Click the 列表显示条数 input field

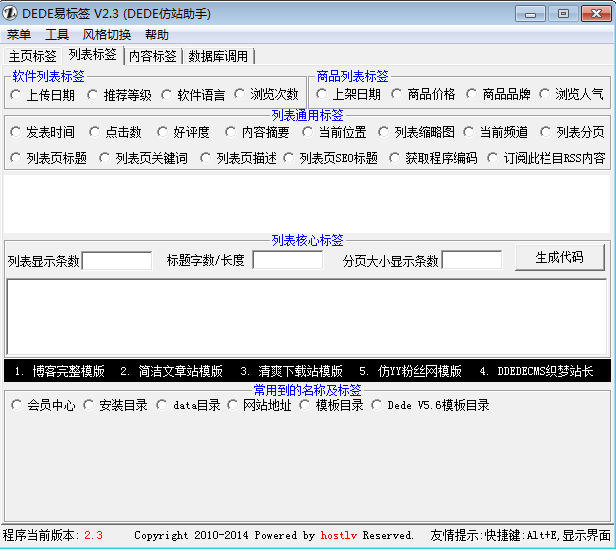point(116,260)
